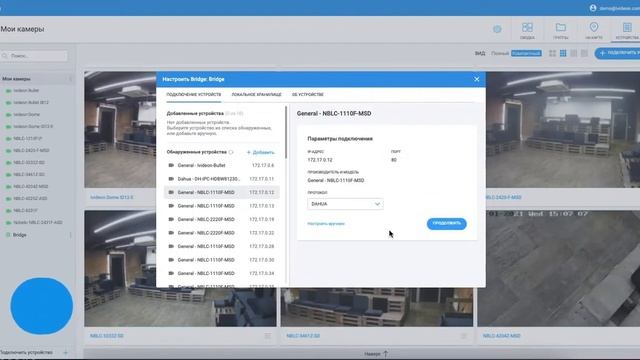Select NBLC-4204Z-MSD camera in sidebar
640x360 pixels.
[31, 186]
